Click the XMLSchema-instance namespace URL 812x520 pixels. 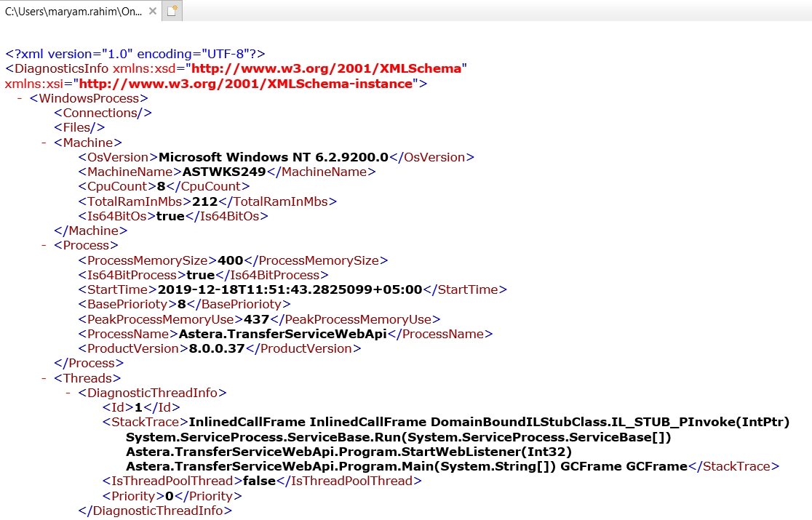click(245, 84)
